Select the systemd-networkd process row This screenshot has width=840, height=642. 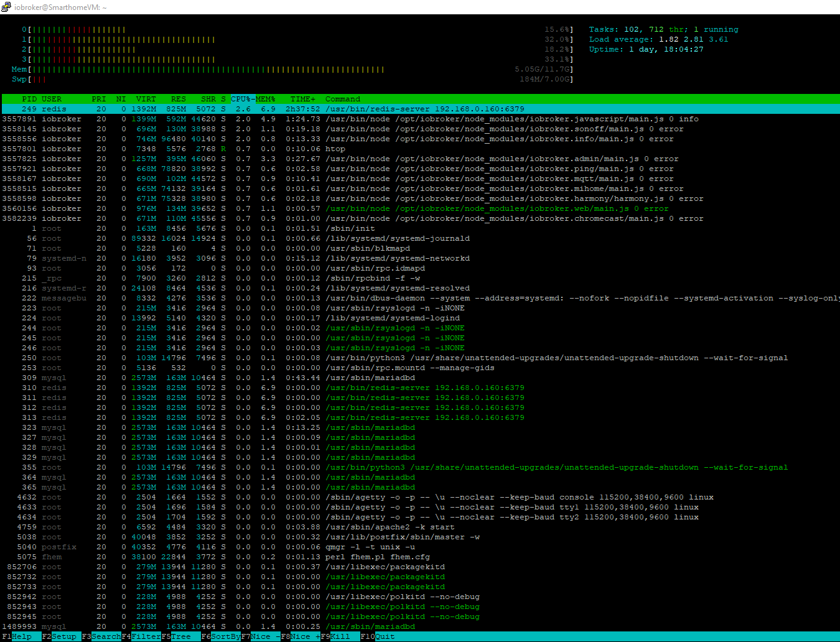point(420,258)
